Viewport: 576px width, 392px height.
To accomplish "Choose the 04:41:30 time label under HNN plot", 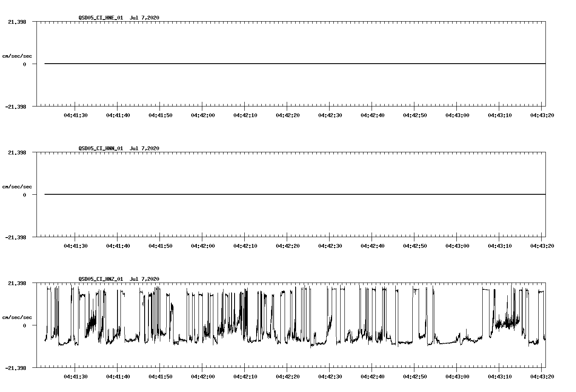I will point(75,246).
